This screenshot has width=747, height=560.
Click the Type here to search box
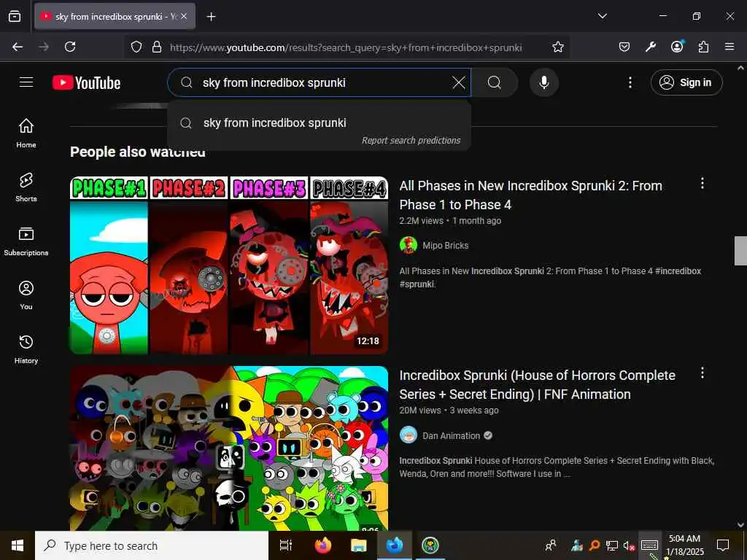pos(152,545)
